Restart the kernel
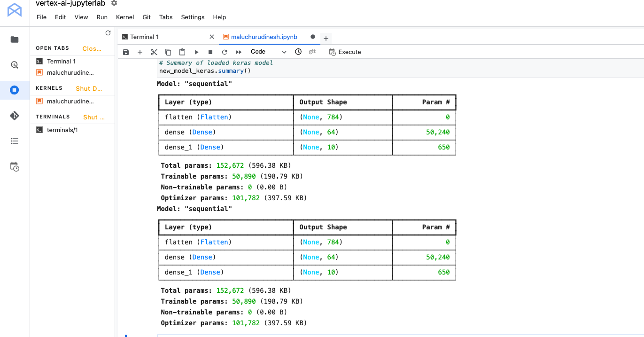644x337 pixels. coord(225,52)
